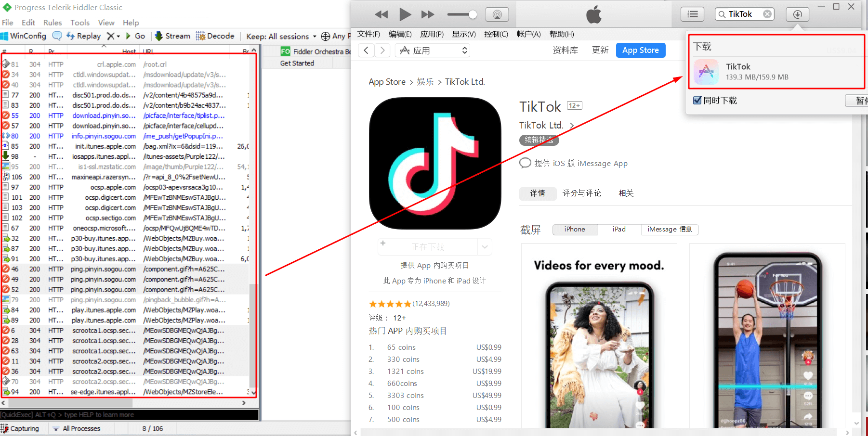868x436 pixels.
Task: Toggle the Stream mode button
Action: (172, 36)
